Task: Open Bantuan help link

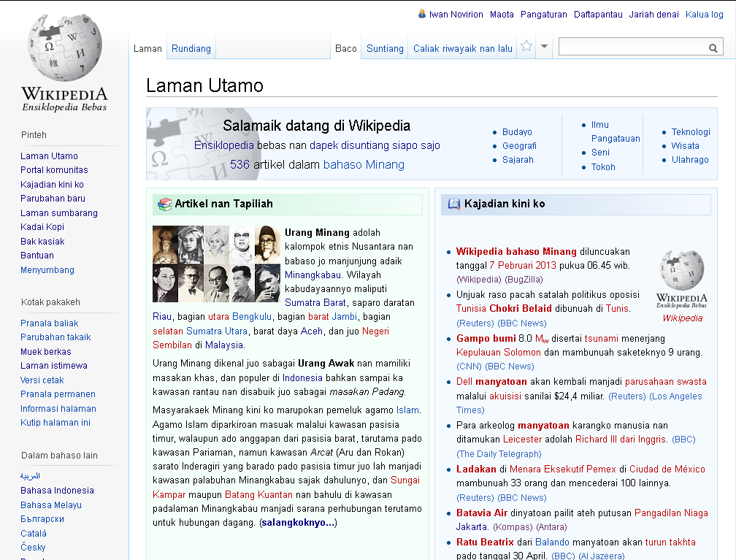Action: click(37, 256)
